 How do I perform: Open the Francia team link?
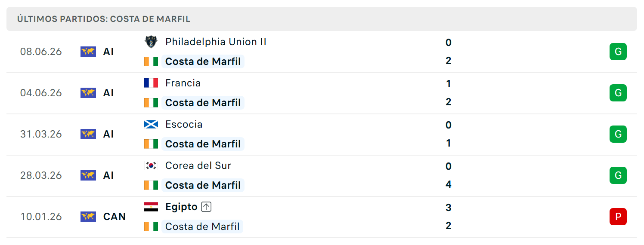point(183,83)
